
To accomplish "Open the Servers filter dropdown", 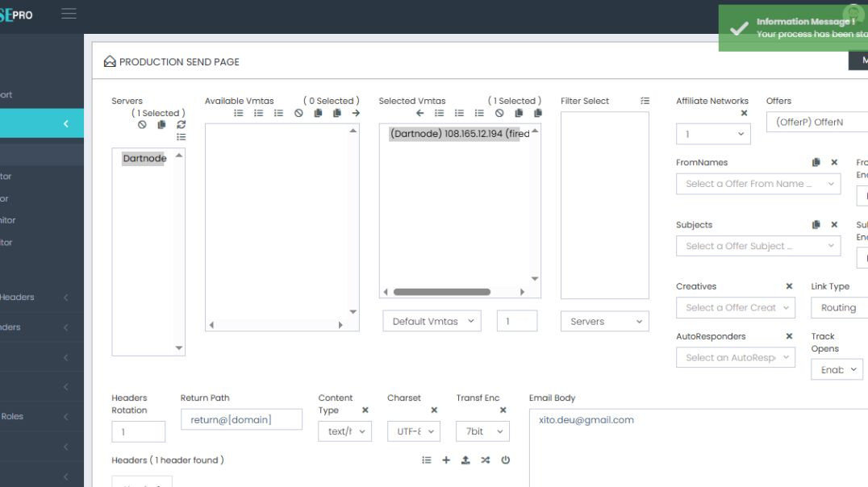I will [604, 320].
